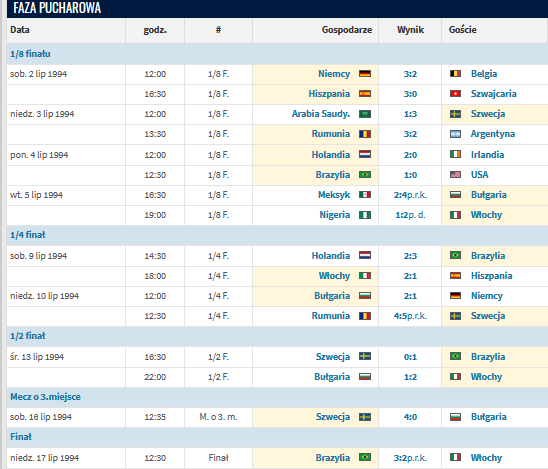Open the 2:4 p.r.k. result of Meksyk vs Bułgaria
548x469 pixels.
pyautogui.click(x=410, y=195)
